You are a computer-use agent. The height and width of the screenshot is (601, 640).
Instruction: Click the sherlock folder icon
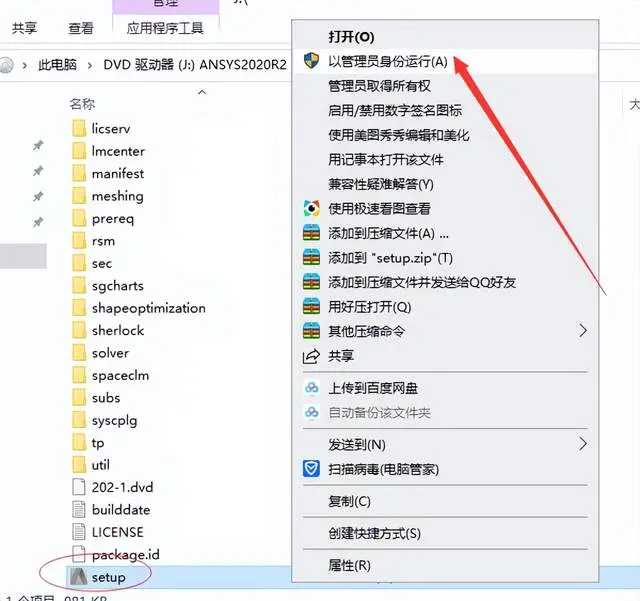[x=79, y=330]
